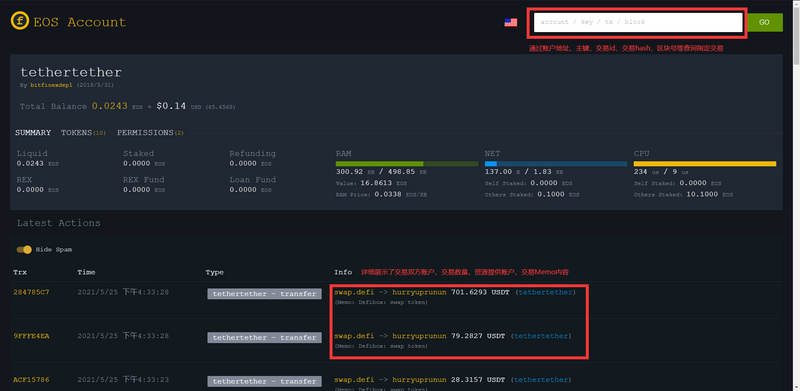This screenshot has height=391, width=800.
Task: Click the tethertether contract link in the 701.6293 row
Action: pos(546,292)
